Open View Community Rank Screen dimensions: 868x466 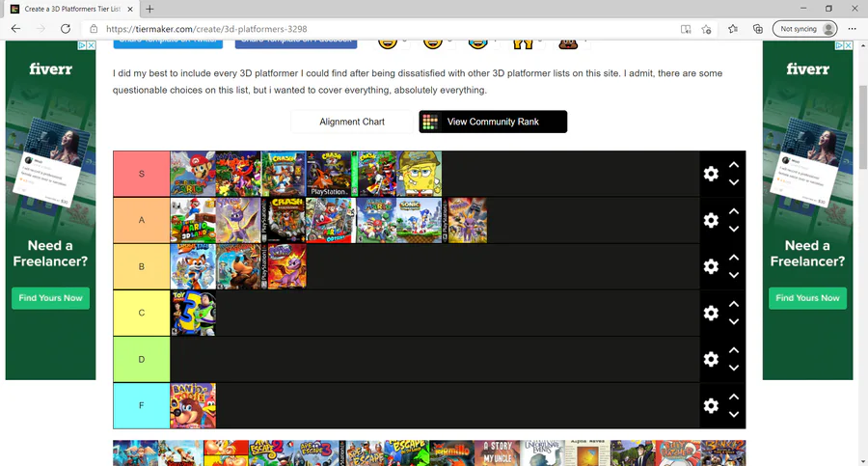click(493, 122)
